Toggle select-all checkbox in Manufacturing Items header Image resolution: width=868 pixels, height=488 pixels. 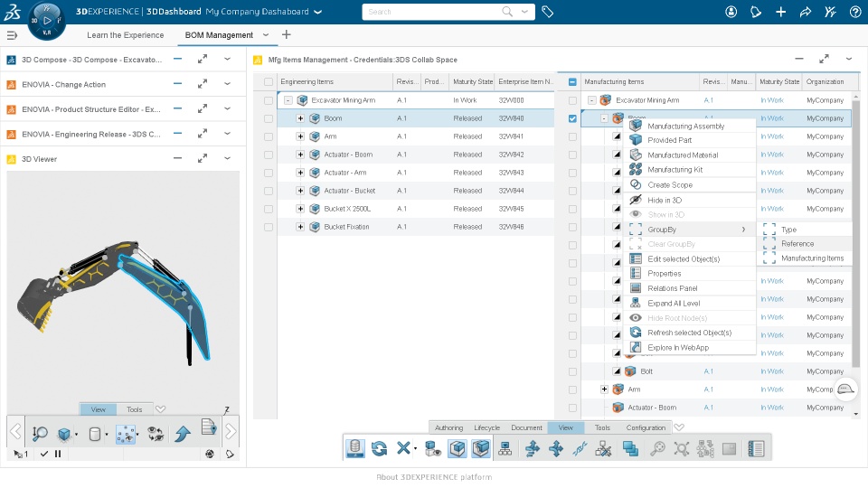(x=573, y=82)
